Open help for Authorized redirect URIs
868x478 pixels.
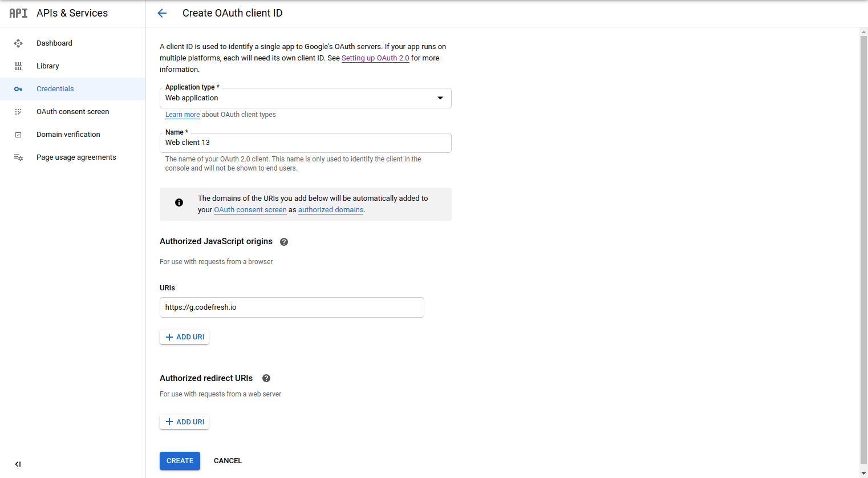click(266, 378)
